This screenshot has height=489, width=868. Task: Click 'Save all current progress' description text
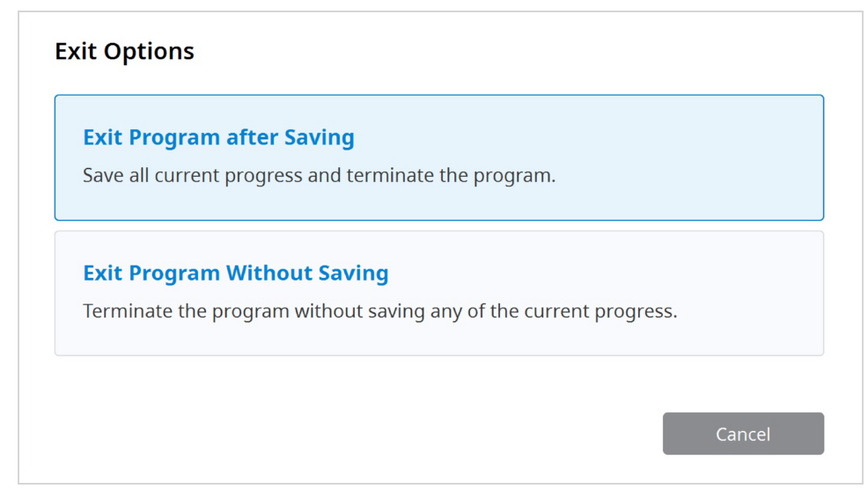[319, 175]
